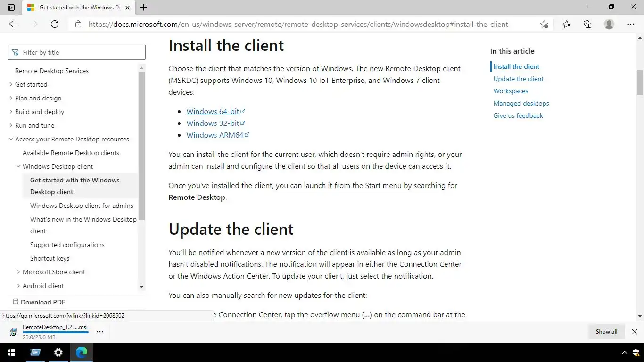644x362 pixels.
Task: Go back to the previous page
Action: tap(13, 24)
